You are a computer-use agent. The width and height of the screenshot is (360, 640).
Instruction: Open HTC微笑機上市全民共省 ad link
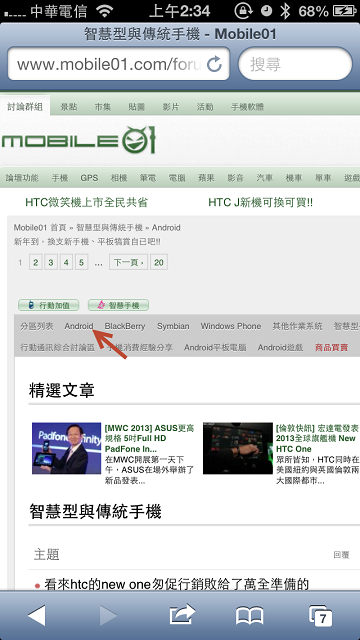pos(86,202)
